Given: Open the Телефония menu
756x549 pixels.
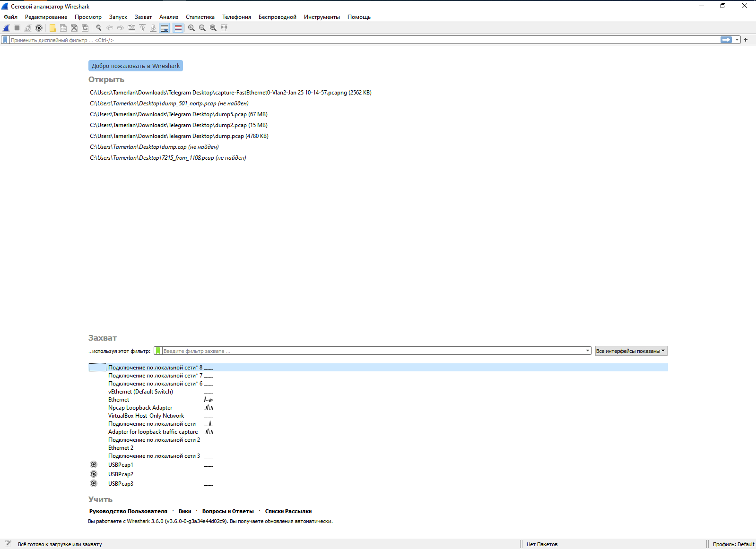Looking at the screenshot, I should coord(236,17).
